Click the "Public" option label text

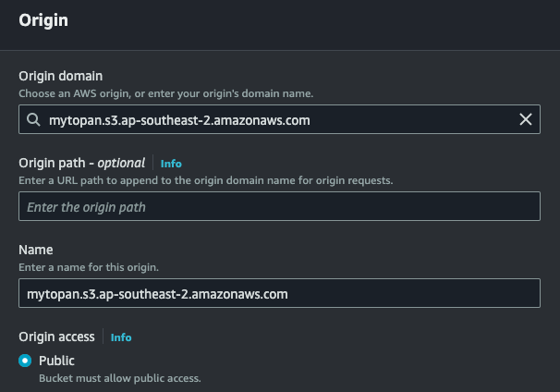[x=56, y=361]
